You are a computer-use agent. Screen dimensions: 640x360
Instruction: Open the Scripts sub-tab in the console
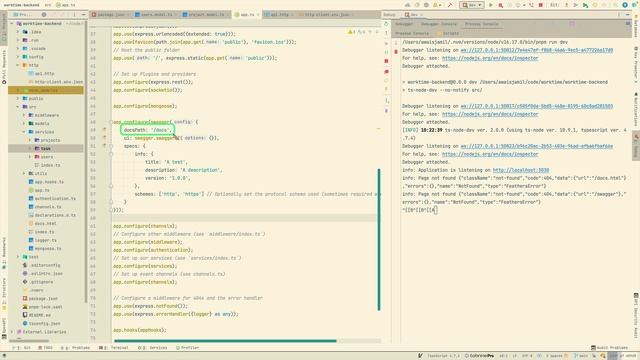pos(448,33)
